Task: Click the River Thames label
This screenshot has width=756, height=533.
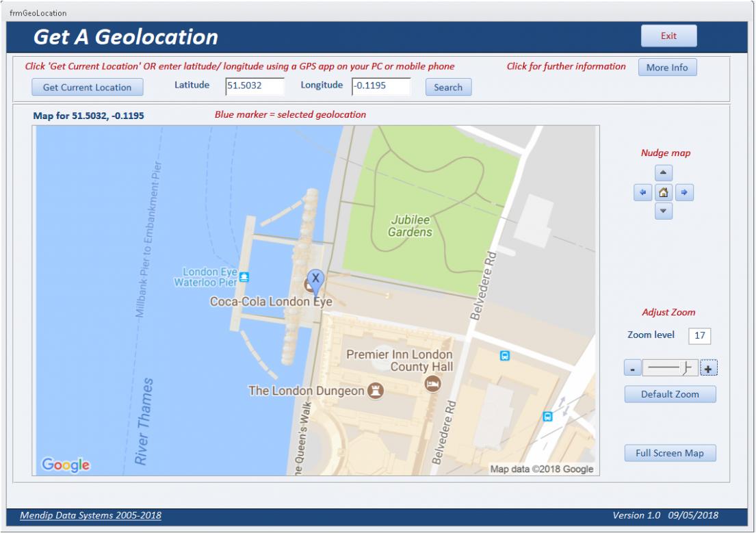Action: coord(144,421)
